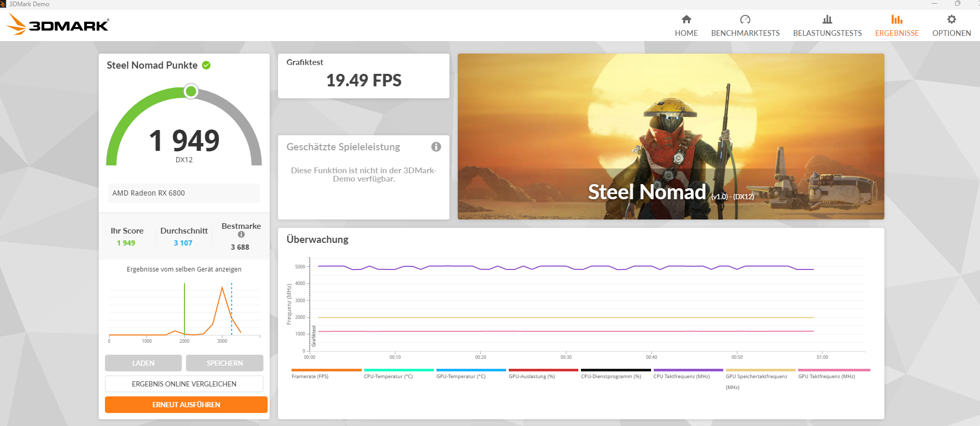Image resolution: width=980 pixels, height=426 pixels.
Task: Toggle CPU-Dienstprogramm (%) legend swatch
Action: coord(616,370)
